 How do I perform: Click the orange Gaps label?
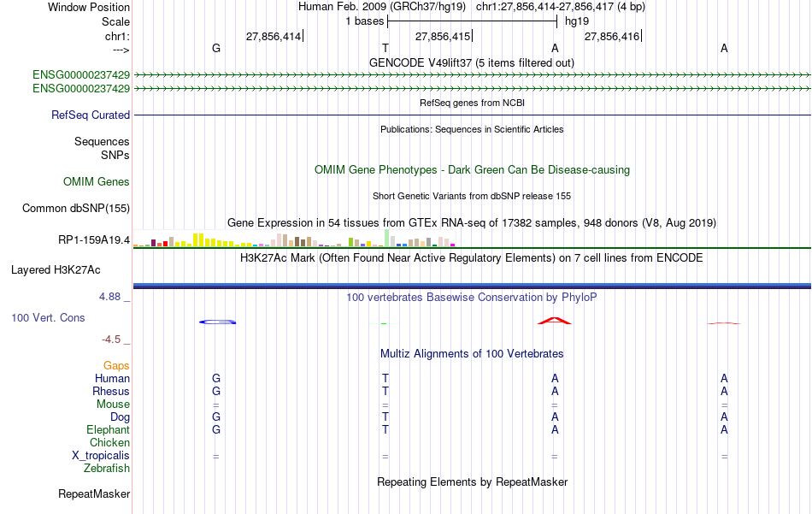pos(116,366)
